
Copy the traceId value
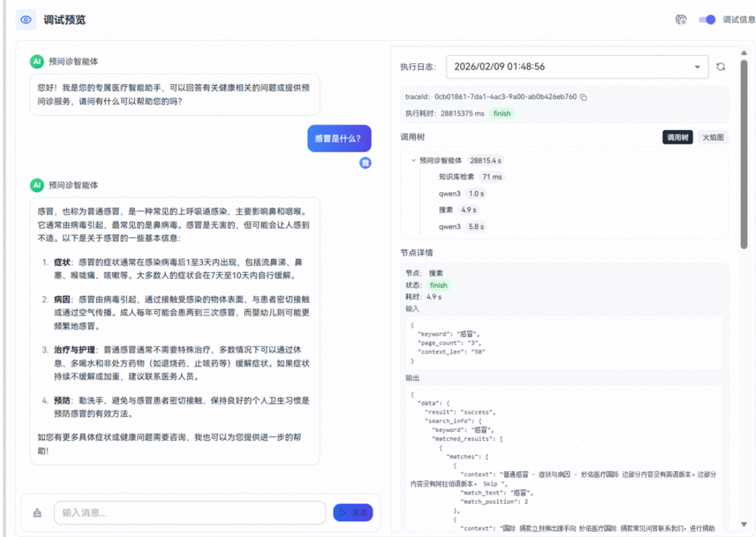point(583,97)
